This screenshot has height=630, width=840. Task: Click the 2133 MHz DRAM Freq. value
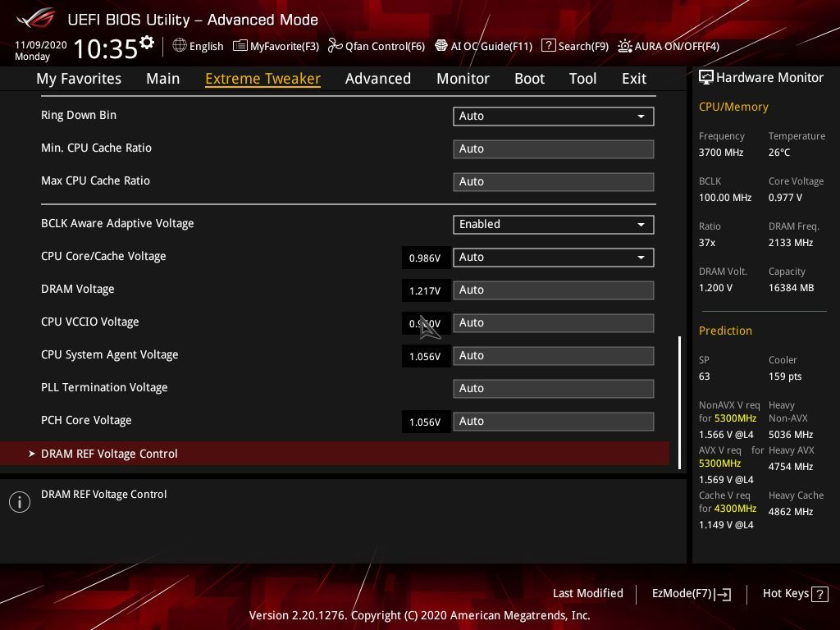pos(791,243)
